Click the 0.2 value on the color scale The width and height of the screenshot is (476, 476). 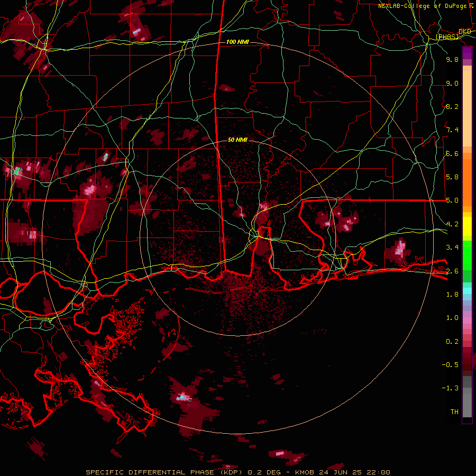[x=452, y=342]
